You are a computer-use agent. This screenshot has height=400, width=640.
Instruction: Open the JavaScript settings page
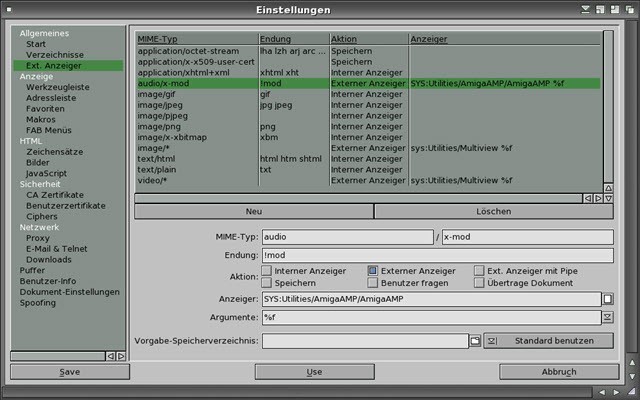click(46, 173)
